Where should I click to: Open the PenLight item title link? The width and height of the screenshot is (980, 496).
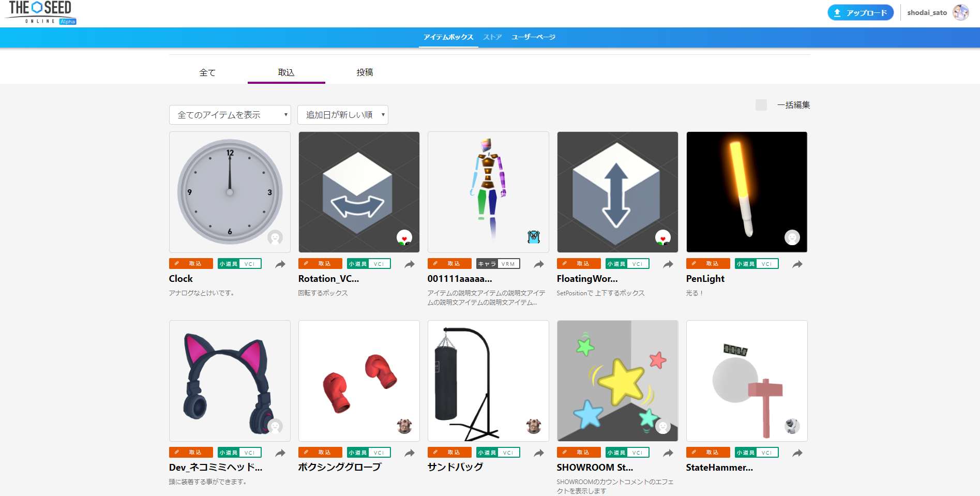tap(705, 279)
